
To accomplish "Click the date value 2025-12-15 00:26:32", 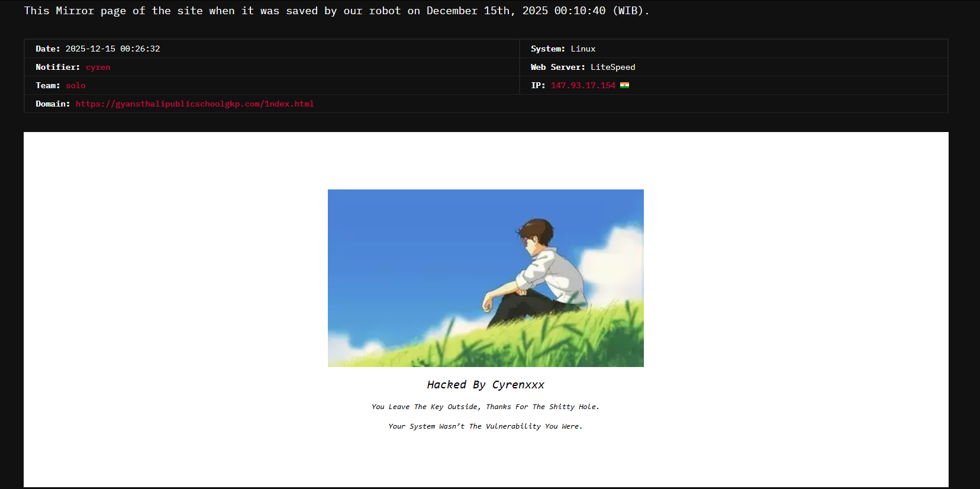I will click(112, 49).
